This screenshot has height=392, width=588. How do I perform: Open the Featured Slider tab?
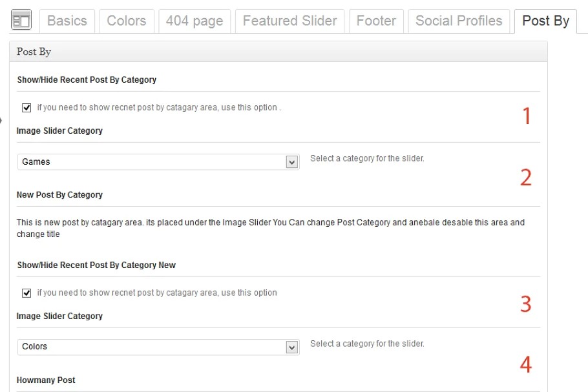coord(289,21)
